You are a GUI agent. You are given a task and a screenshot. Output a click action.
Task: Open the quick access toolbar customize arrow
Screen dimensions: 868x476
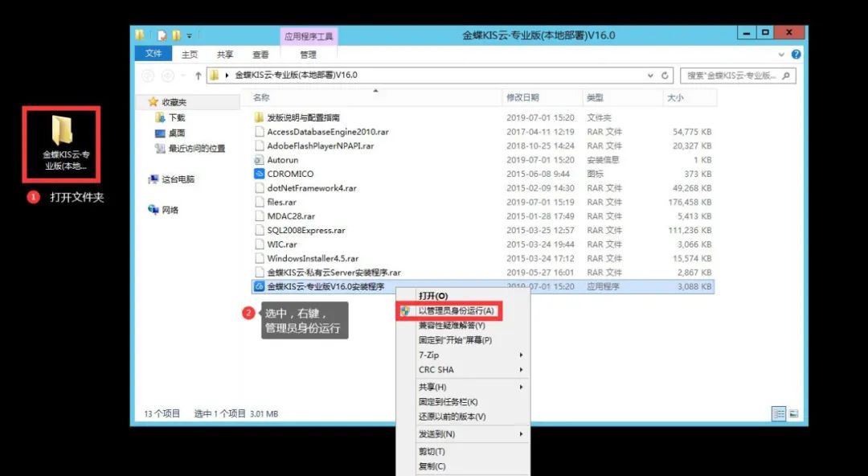190,36
